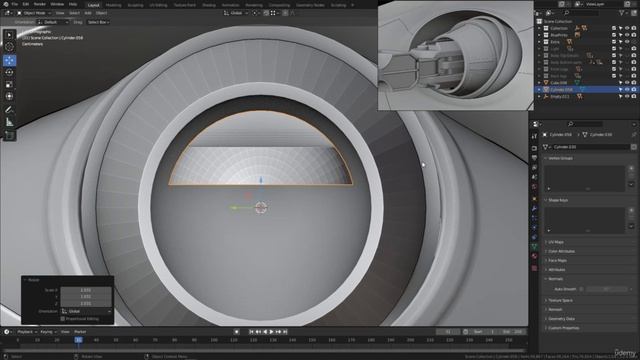Select the Annotate tool
Screen dimensions: 640x360
click(9, 109)
